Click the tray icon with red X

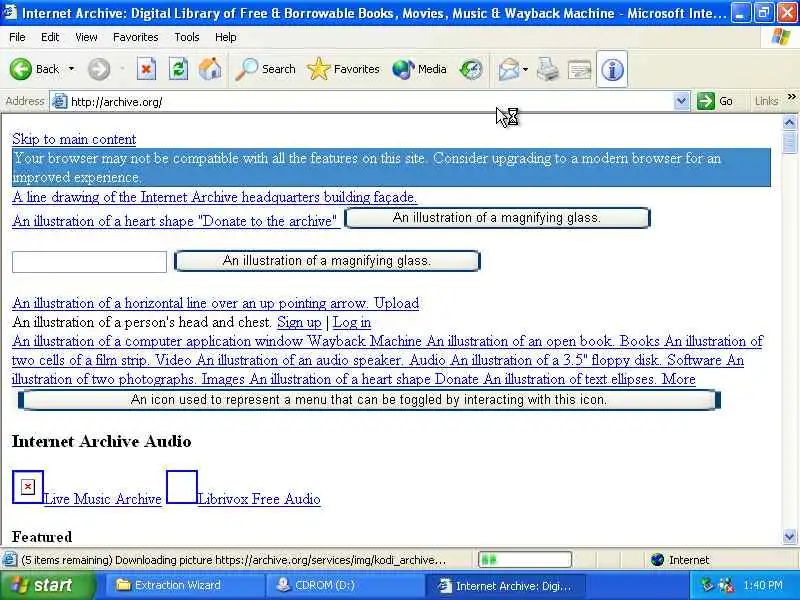click(726, 585)
